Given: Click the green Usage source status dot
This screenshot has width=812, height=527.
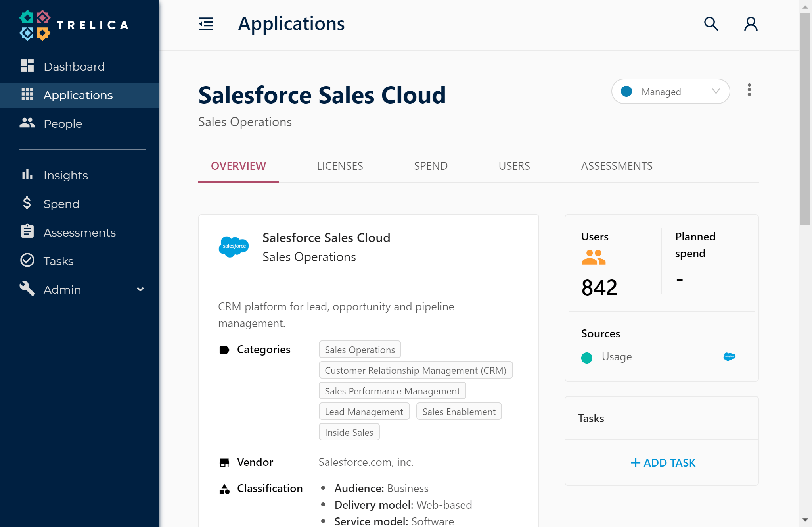Looking at the screenshot, I should click(586, 358).
